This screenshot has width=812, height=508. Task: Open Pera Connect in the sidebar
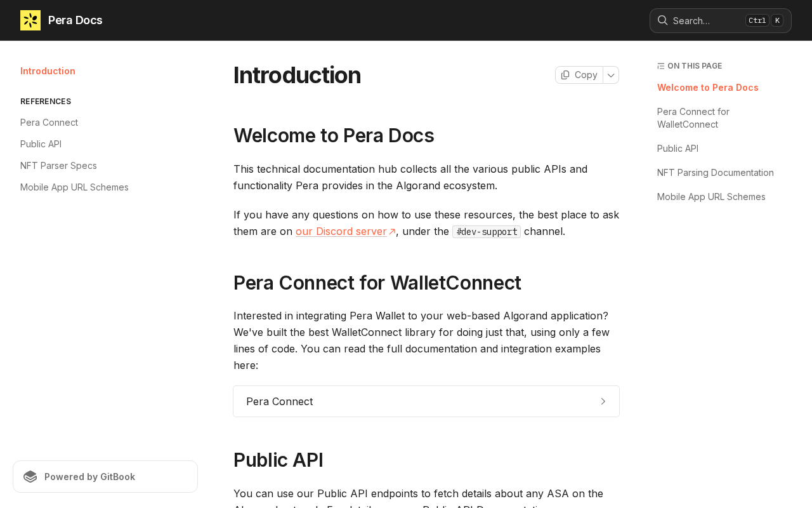coord(49,123)
